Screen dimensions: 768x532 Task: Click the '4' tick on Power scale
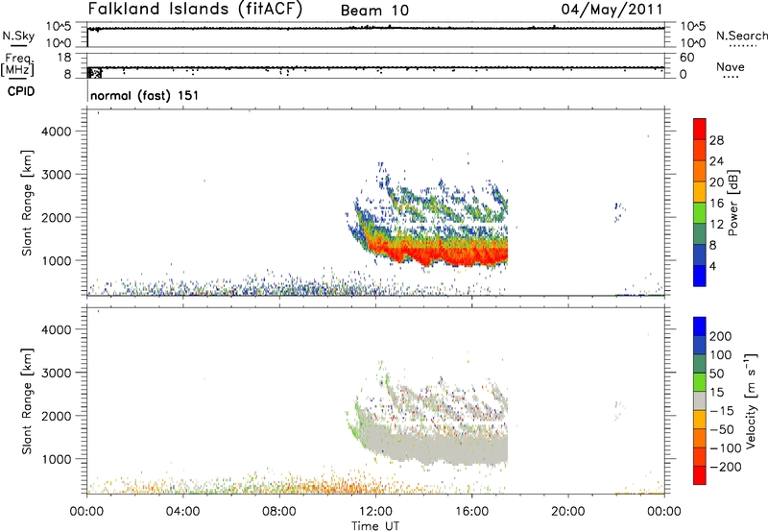coord(713,266)
